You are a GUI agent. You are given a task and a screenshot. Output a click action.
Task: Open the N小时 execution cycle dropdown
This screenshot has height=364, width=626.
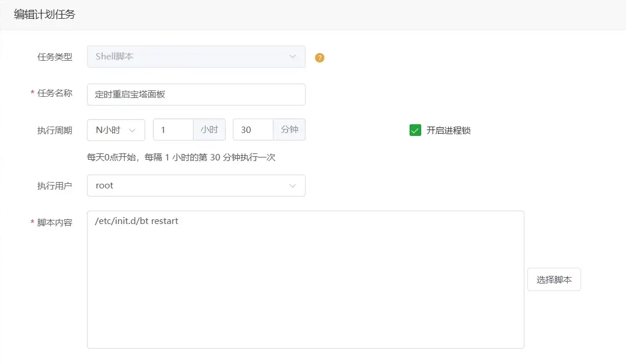116,130
